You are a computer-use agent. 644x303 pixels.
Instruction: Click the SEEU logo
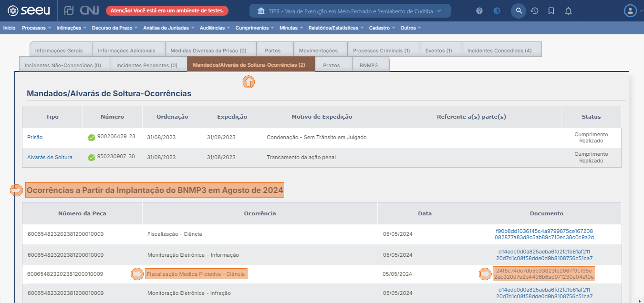(29, 11)
